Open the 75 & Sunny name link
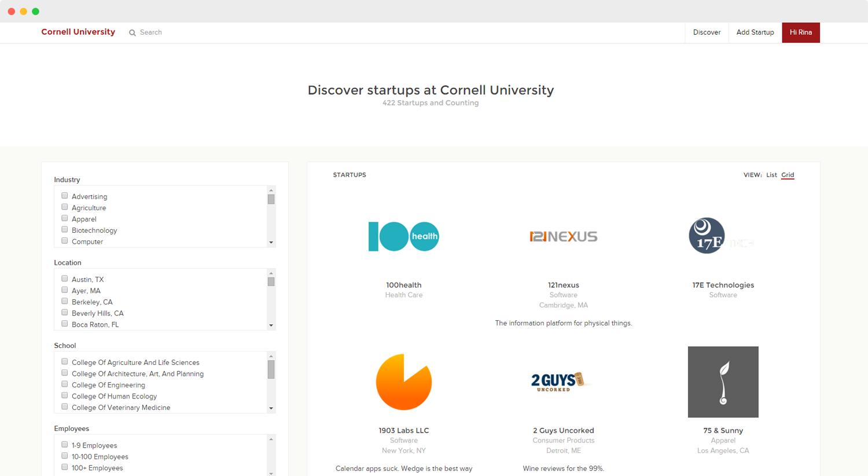868x476 pixels. point(723,430)
